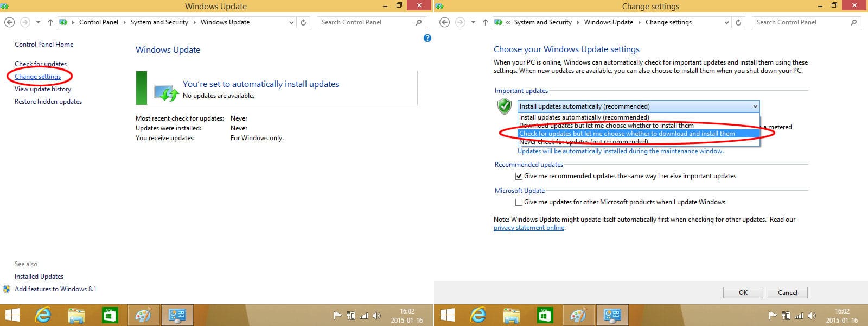Image resolution: width=868 pixels, height=326 pixels.
Task: Choose Install updates automatically list option
Action: pos(639,117)
